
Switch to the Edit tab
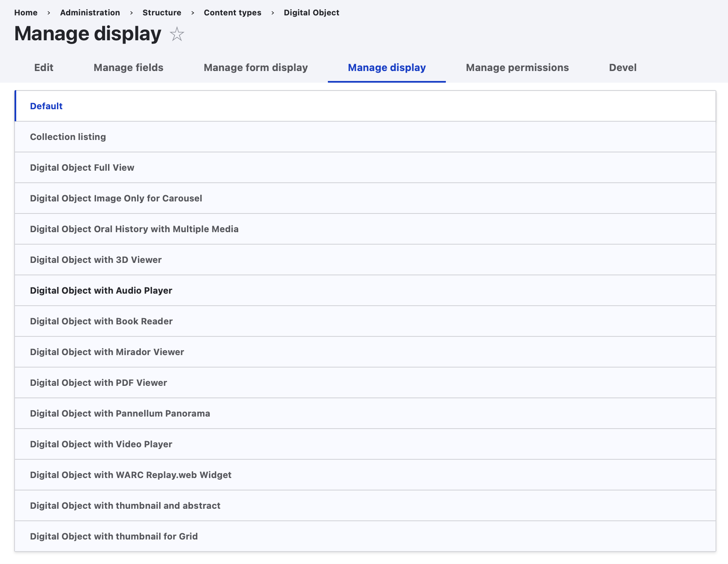click(x=44, y=68)
